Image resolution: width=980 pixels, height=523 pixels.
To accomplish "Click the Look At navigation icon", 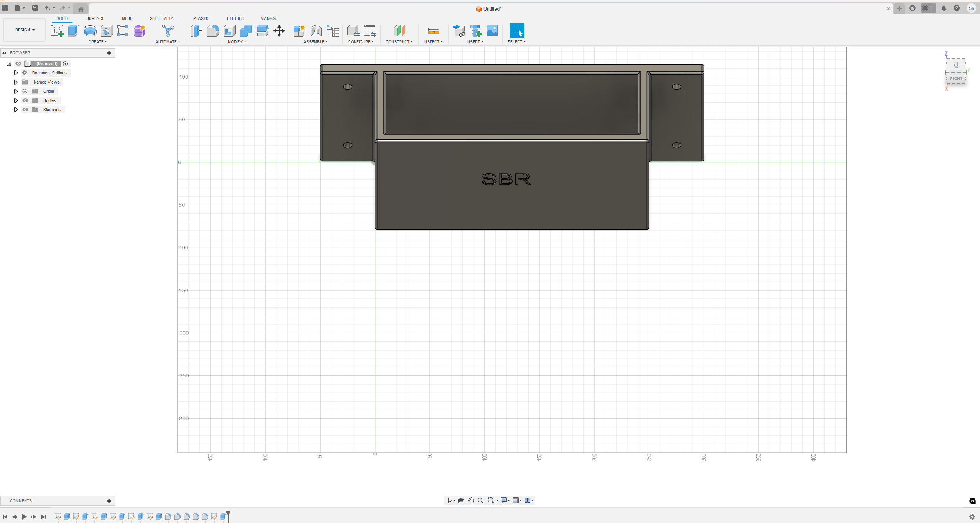I will click(x=461, y=500).
